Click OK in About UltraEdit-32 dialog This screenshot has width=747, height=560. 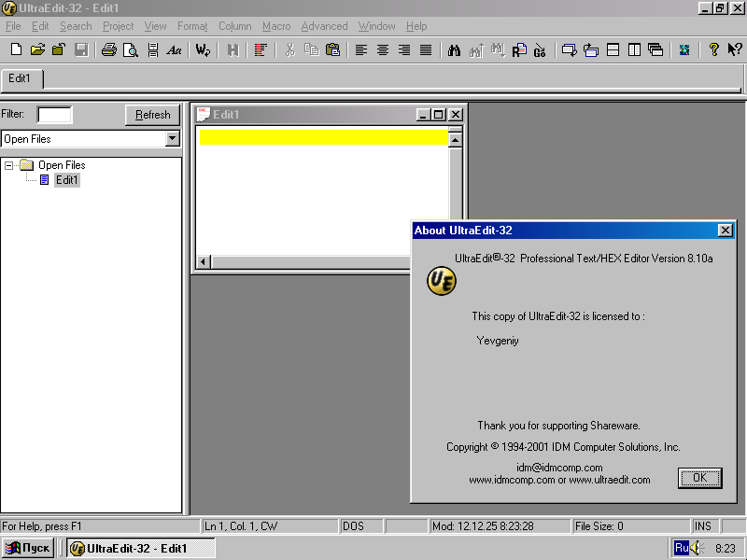pos(699,478)
